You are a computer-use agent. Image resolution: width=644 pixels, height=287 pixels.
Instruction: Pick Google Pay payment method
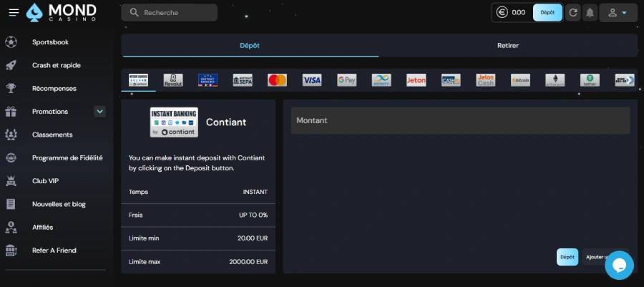(x=346, y=80)
